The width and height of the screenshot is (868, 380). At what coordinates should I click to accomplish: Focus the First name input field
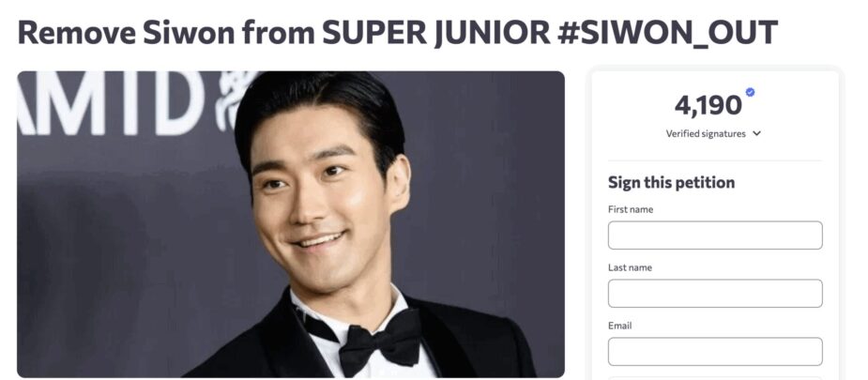click(x=715, y=236)
